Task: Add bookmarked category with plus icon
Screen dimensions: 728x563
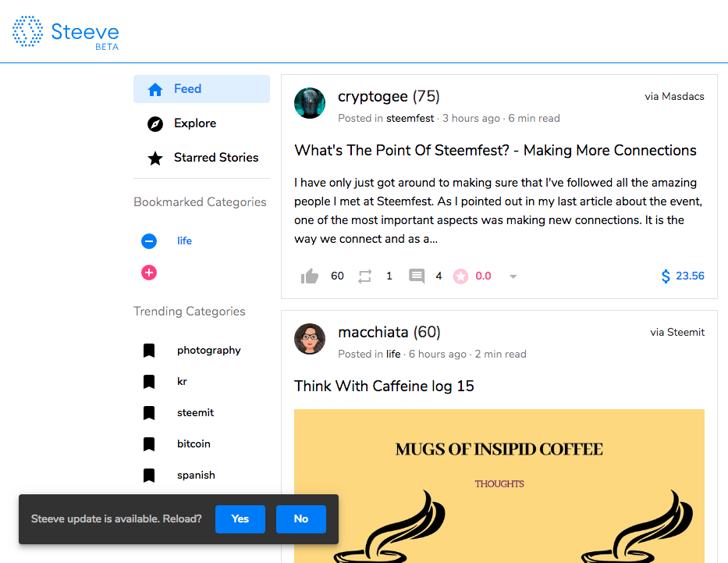Action: (x=149, y=273)
